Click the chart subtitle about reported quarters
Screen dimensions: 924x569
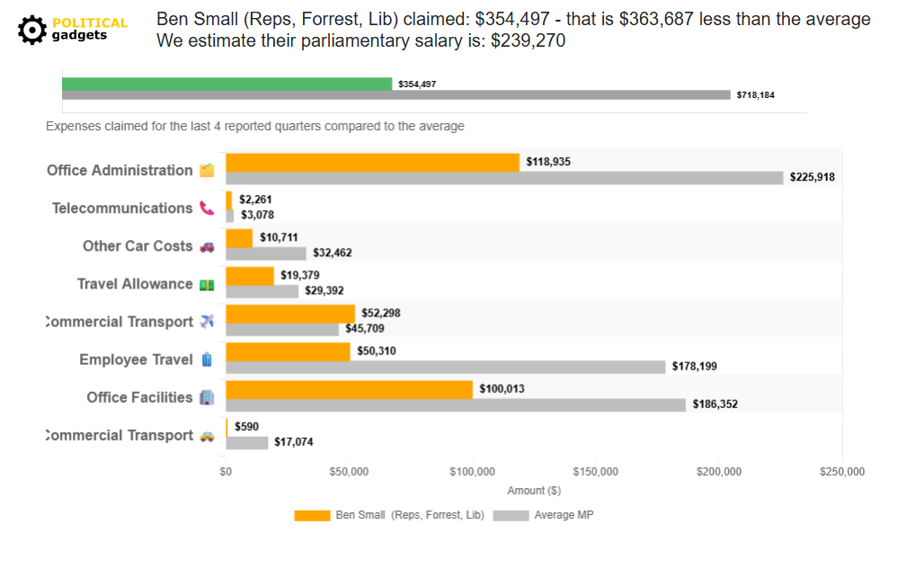(254, 126)
